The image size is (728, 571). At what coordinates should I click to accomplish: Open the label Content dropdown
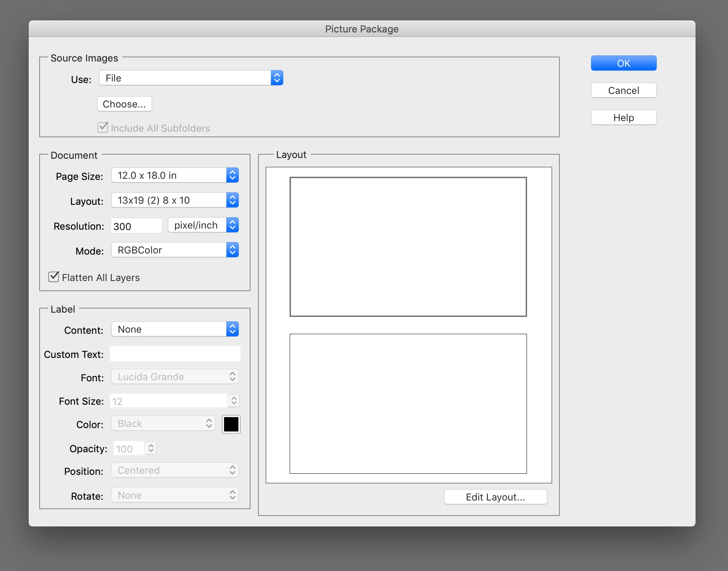tap(175, 329)
